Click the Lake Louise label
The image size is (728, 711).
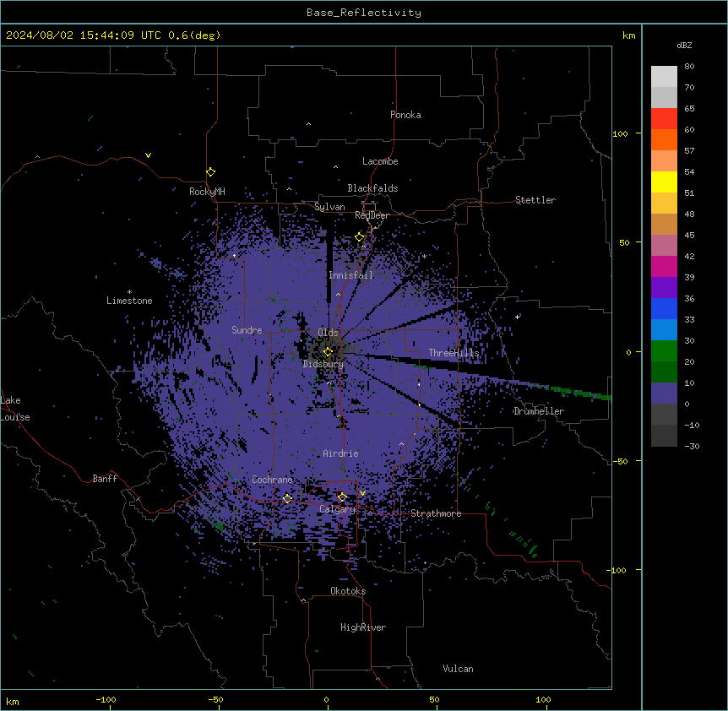(x=15, y=409)
